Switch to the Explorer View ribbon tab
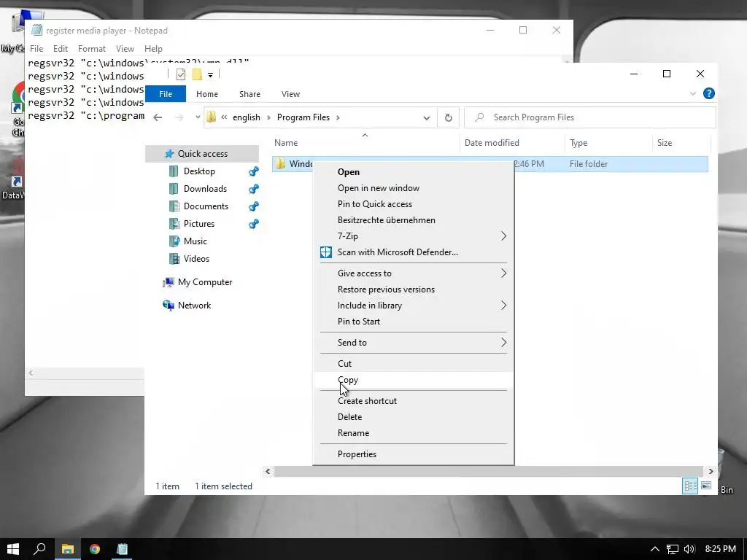 290,94
